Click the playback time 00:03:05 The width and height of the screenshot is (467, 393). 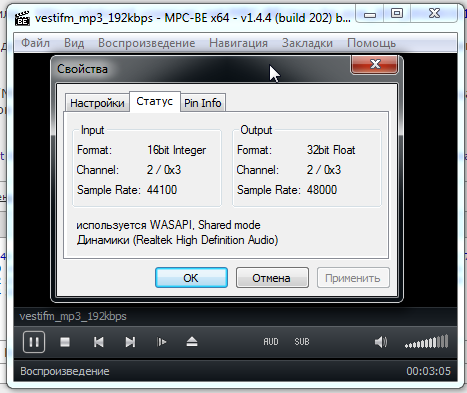tap(428, 371)
